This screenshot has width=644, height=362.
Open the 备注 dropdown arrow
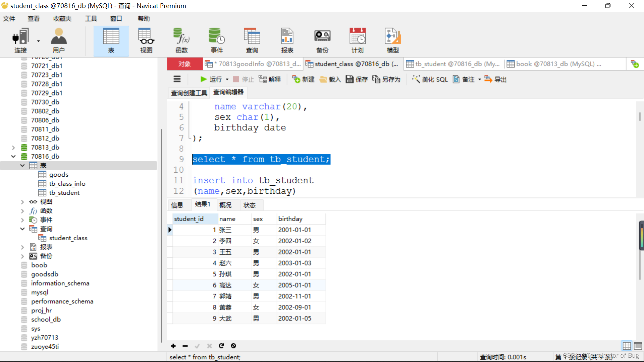pyautogui.click(x=480, y=79)
